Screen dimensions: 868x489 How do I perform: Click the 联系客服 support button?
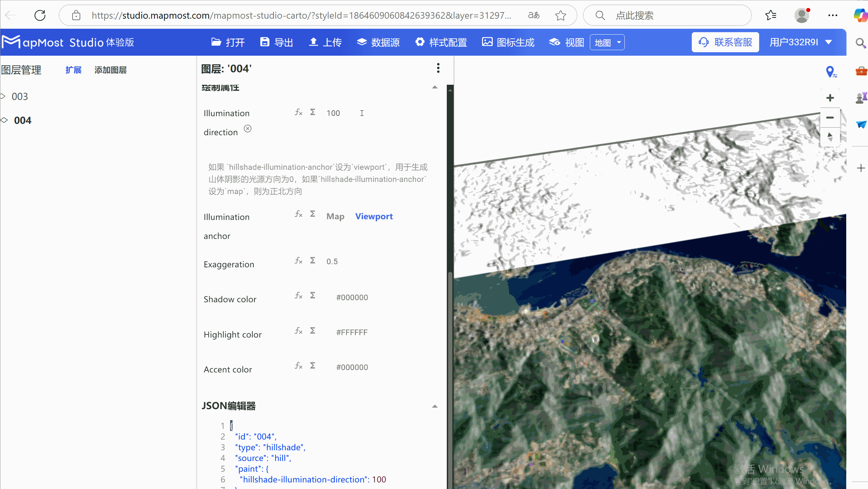(725, 42)
